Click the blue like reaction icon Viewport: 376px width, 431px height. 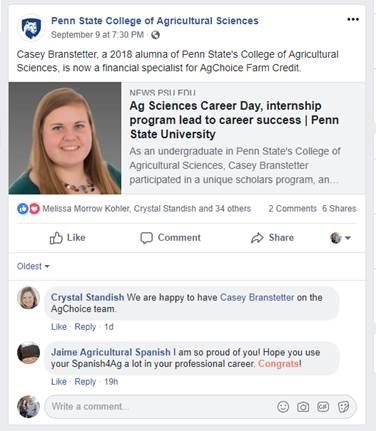pos(23,209)
